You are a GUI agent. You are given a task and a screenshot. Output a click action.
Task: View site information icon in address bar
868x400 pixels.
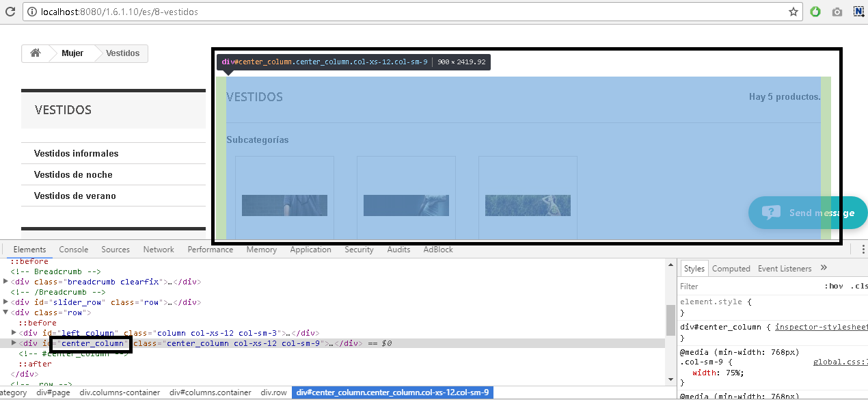point(31,12)
